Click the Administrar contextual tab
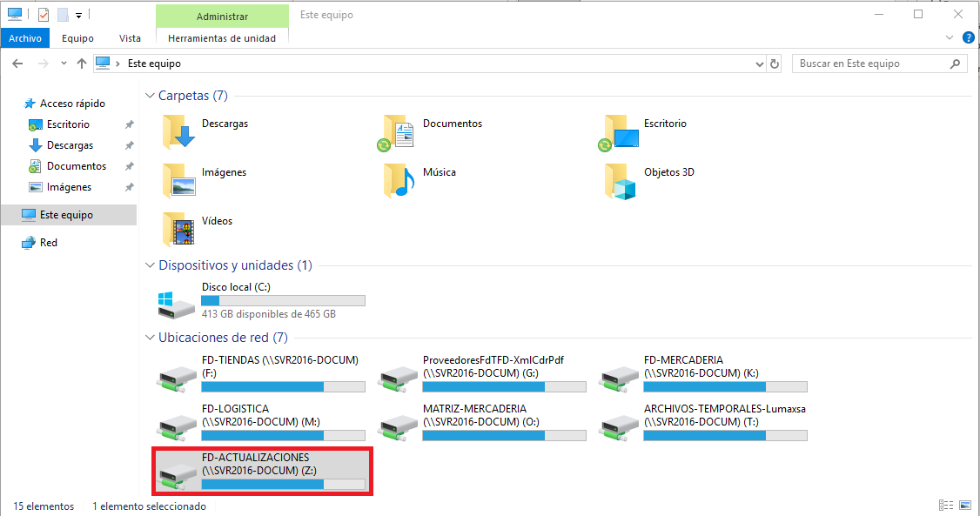This screenshot has width=980, height=516. coord(222,17)
